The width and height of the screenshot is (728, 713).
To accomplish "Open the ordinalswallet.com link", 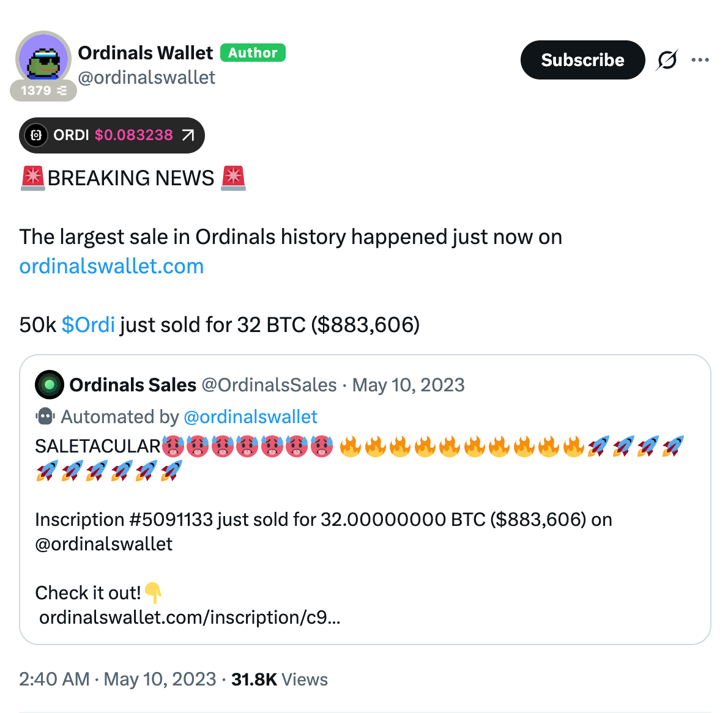I will click(x=111, y=267).
